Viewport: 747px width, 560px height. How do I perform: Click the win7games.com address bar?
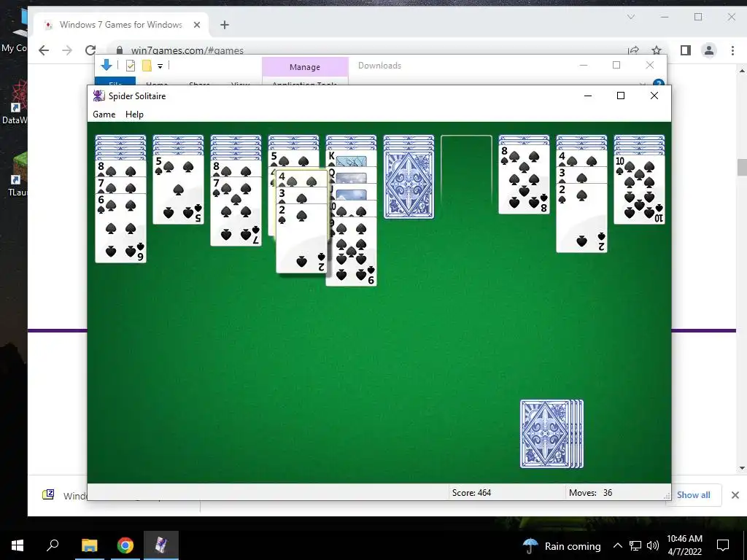pyautogui.click(x=187, y=50)
